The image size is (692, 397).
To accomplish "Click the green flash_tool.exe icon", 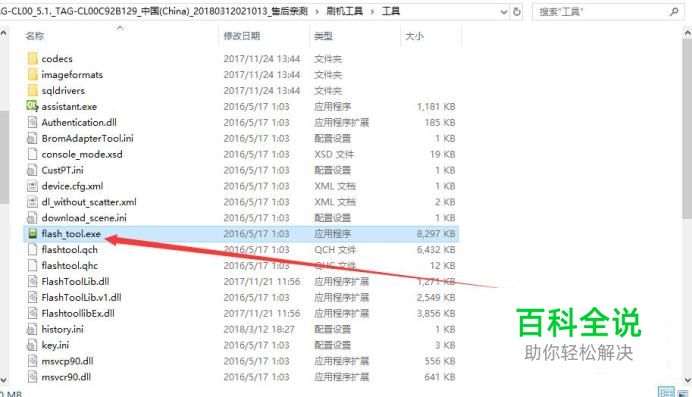I will click(32, 233).
